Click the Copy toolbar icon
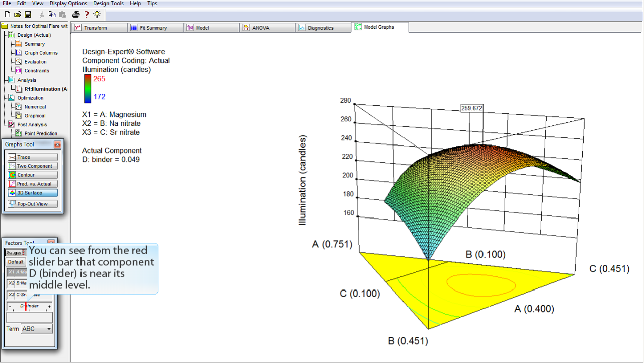Screen dimensions: 644x363 click(x=52, y=14)
